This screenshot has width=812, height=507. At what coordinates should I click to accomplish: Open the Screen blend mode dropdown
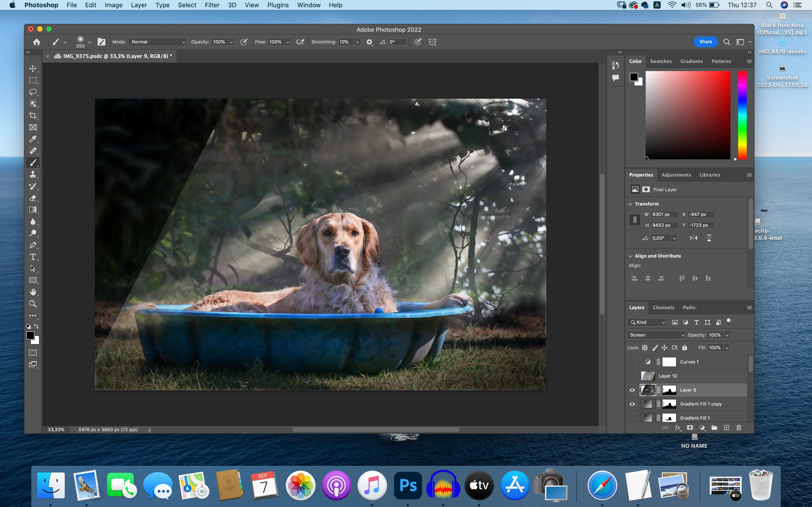click(x=656, y=335)
